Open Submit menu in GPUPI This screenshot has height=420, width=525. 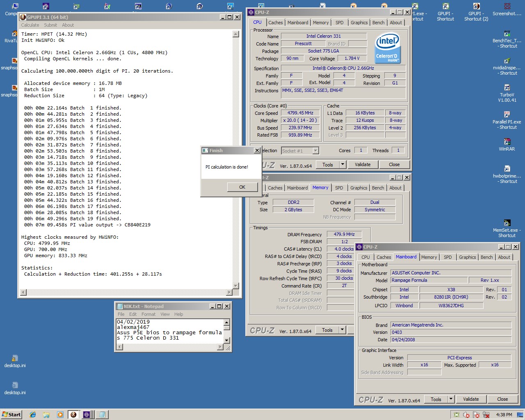[x=50, y=25]
